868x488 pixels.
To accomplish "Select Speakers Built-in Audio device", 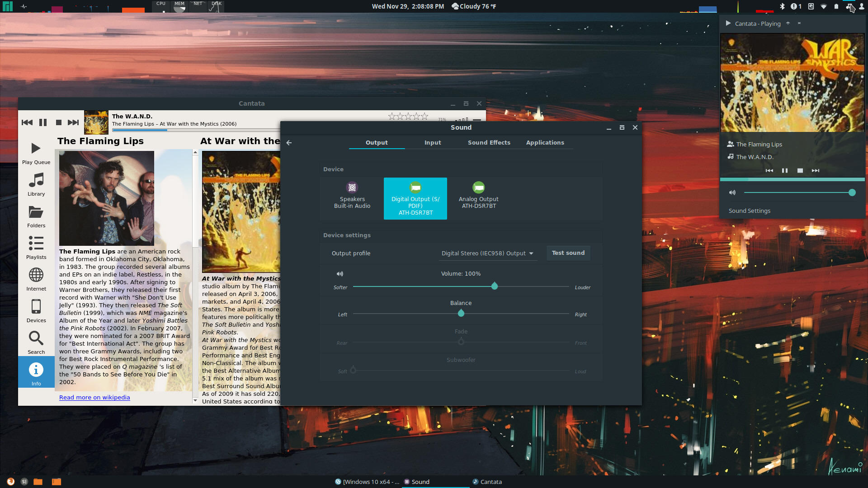I will 352,198.
